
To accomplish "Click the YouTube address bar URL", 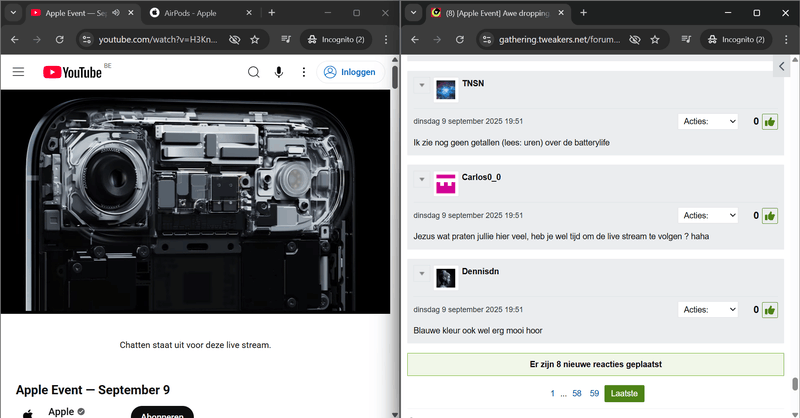I will pyautogui.click(x=158, y=39).
